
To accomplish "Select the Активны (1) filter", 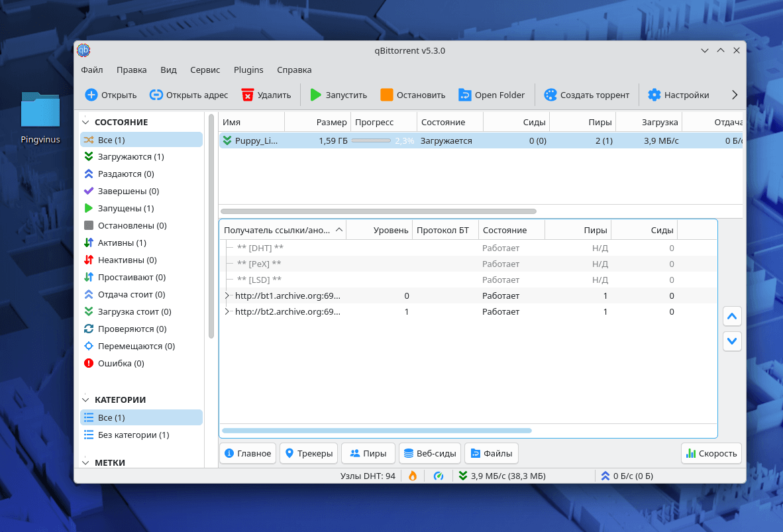I will [141, 242].
